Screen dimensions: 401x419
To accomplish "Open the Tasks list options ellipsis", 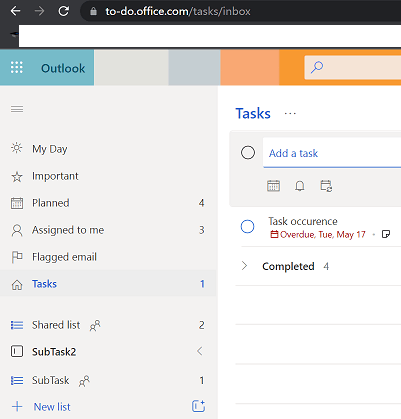I will point(290,114).
